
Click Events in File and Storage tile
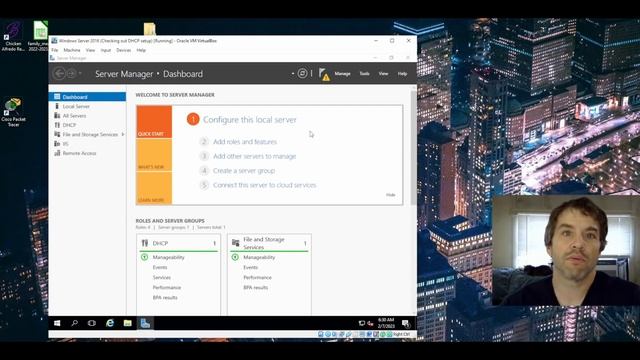click(250, 267)
